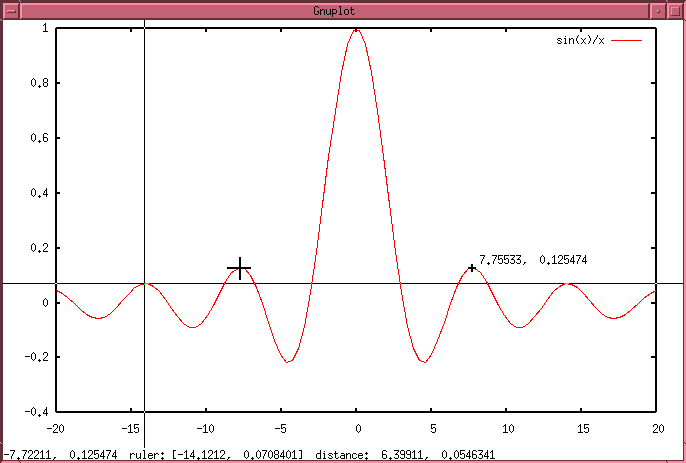The height and width of the screenshot is (463, 686).
Task: Click the curve minimum right of center peak
Action: tap(424, 362)
